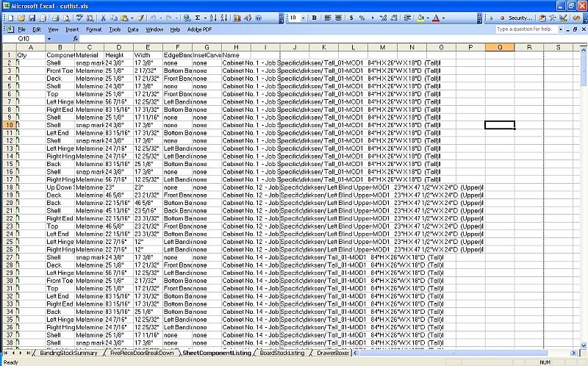
Task: Toggle the Currency style button
Action: click(351, 18)
